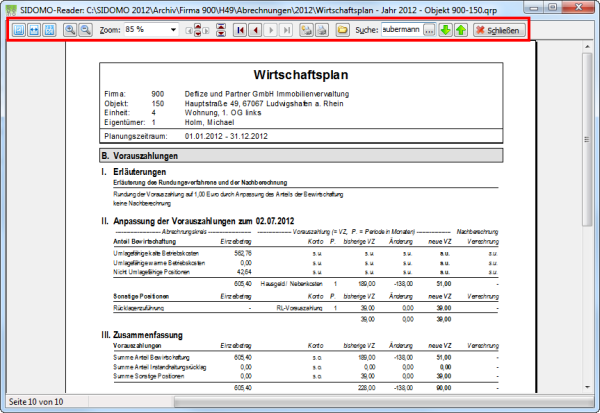Find next match with green down arrow

pyautogui.click(x=445, y=30)
